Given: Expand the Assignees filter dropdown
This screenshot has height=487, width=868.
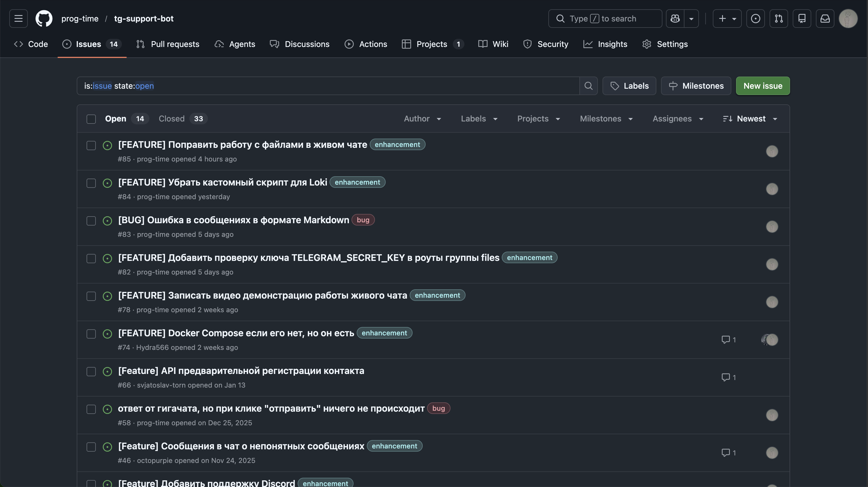Looking at the screenshot, I should tap(677, 119).
